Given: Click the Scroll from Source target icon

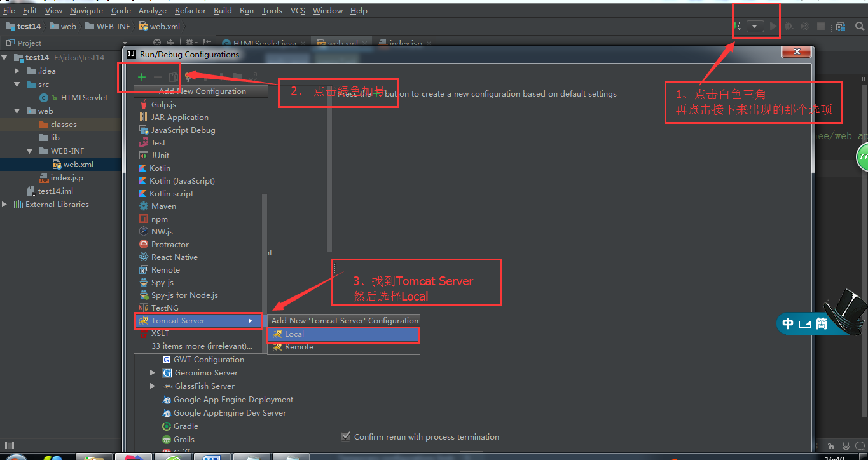Looking at the screenshot, I should (157, 43).
